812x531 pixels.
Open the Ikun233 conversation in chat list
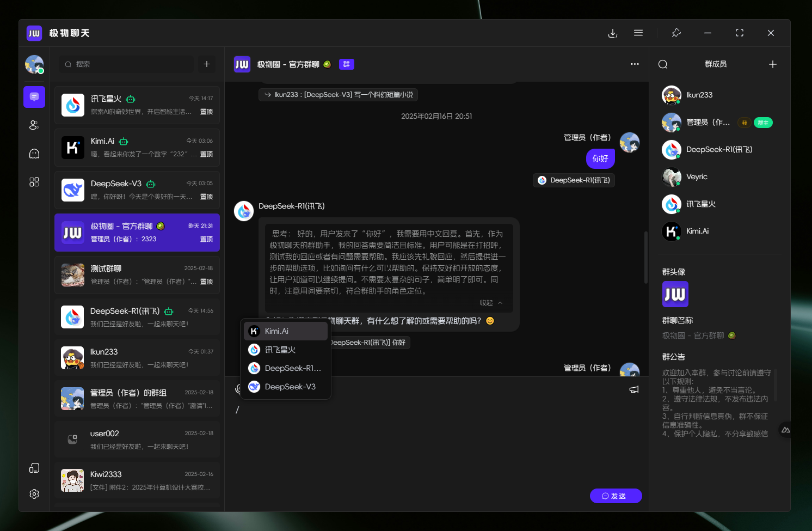[x=137, y=358]
